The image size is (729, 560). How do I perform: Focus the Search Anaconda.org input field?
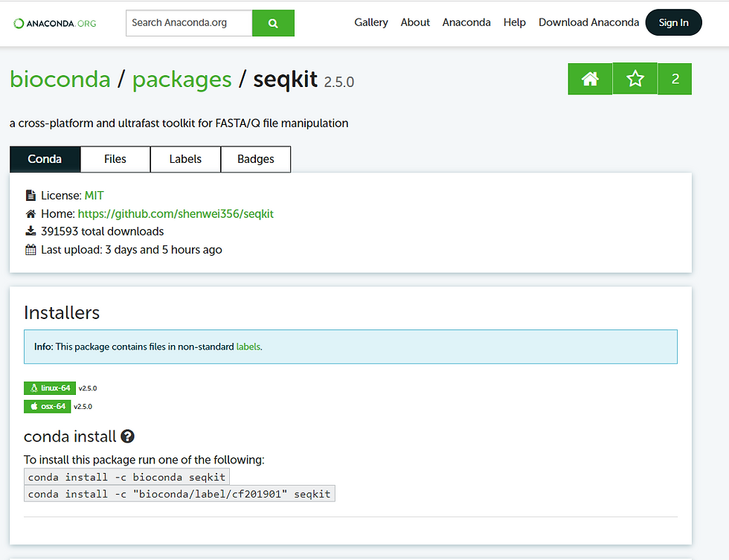[189, 23]
